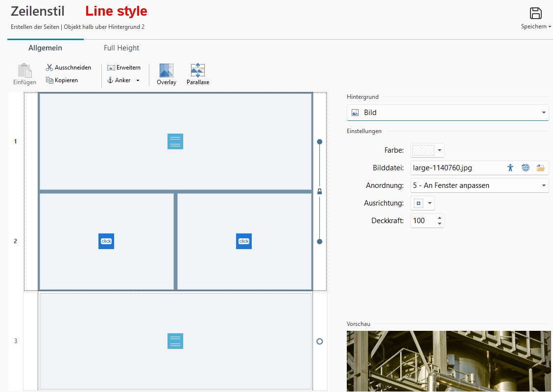Toggle the row 3 hollow circle marker
The image size is (553, 392).
pyautogui.click(x=319, y=341)
